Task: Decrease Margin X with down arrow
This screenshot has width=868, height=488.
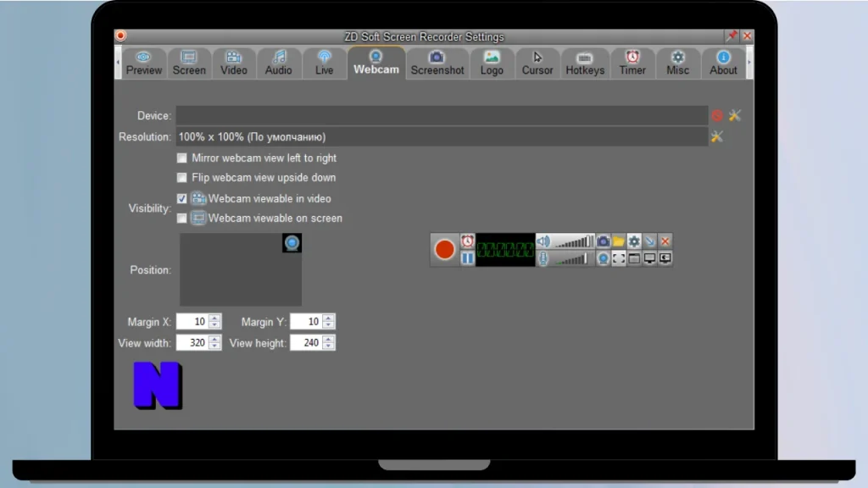Action: pyautogui.click(x=214, y=325)
